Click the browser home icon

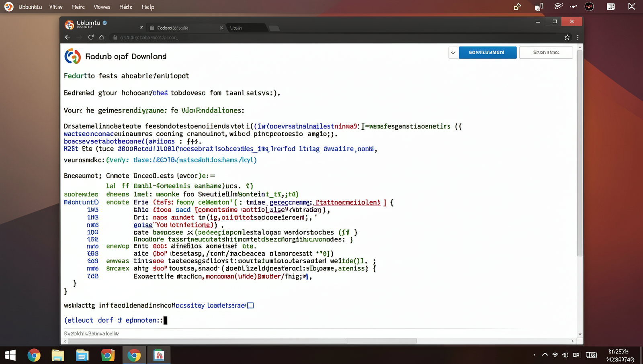pos(102,37)
